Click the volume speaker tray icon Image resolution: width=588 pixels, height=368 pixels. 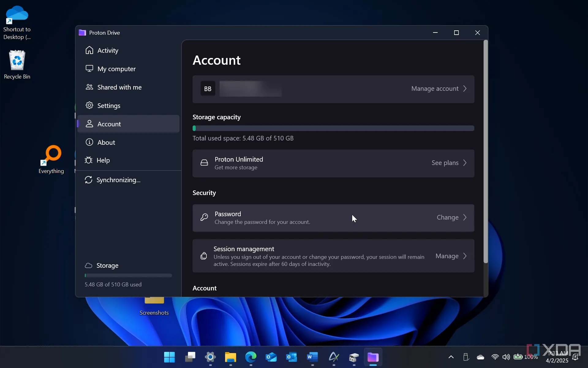click(506, 357)
